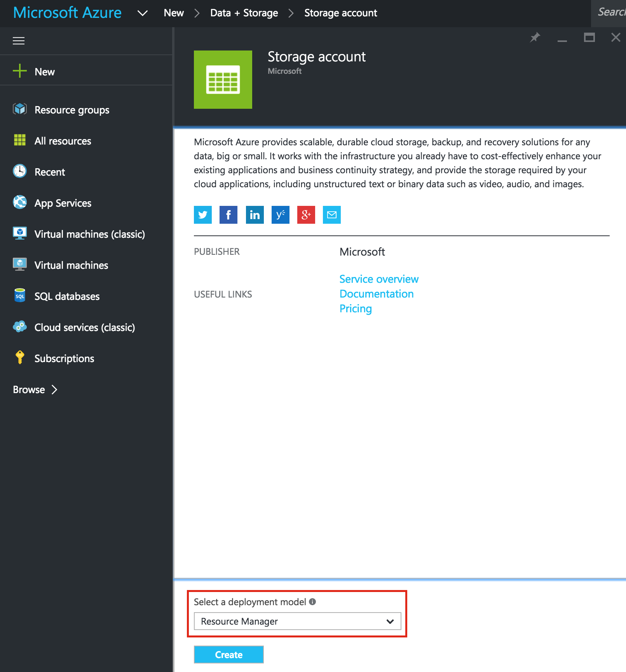Click the App Services globe icon
The image size is (626, 672).
coord(20,202)
